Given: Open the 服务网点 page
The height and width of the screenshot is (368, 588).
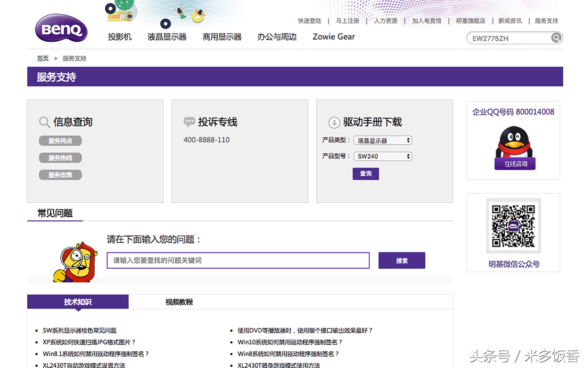Looking at the screenshot, I should click(60, 141).
